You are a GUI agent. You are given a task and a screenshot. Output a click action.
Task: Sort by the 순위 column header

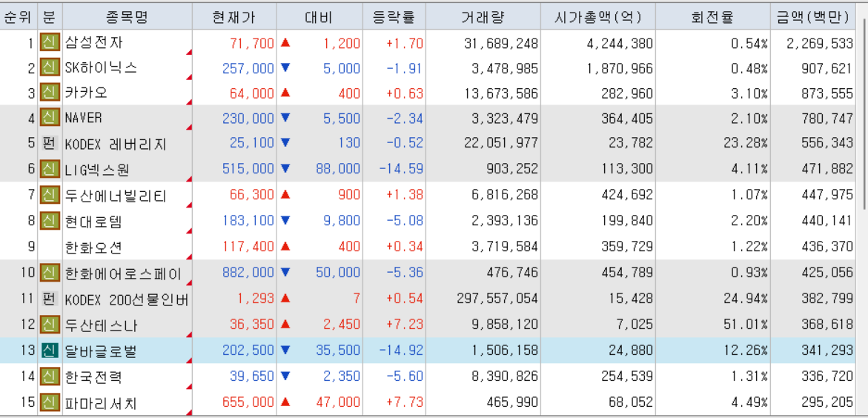click(x=19, y=16)
